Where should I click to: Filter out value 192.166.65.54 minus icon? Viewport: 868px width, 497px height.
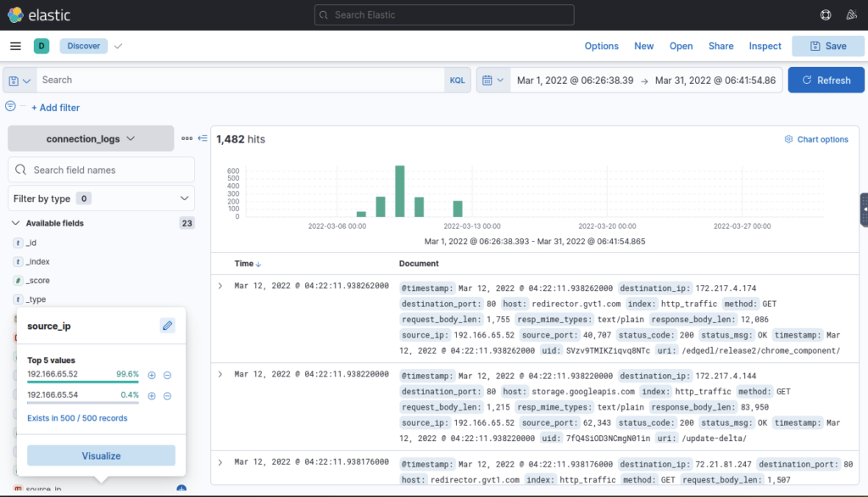(x=167, y=395)
